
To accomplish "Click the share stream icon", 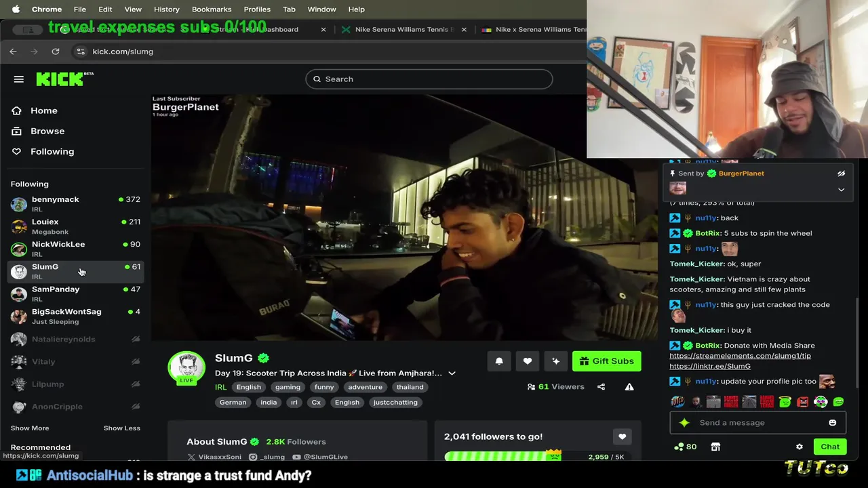I will click(601, 387).
